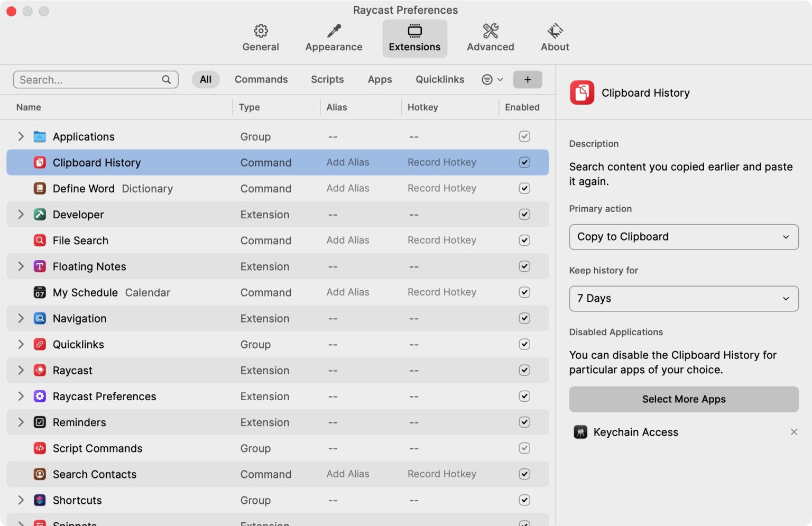Switch to the Quicklinks filter tab
Screen dimensions: 812x526
(x=439, y=79)
